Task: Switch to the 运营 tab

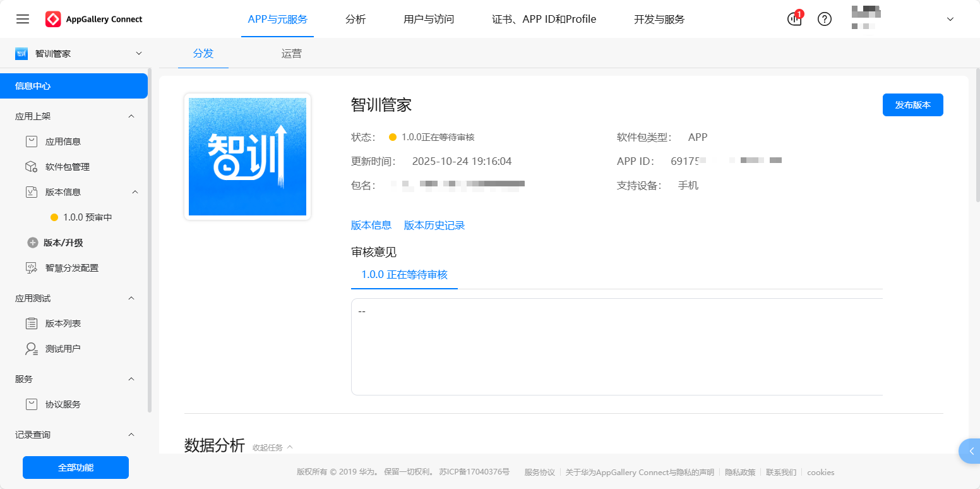Action: [x=291, y=54]
